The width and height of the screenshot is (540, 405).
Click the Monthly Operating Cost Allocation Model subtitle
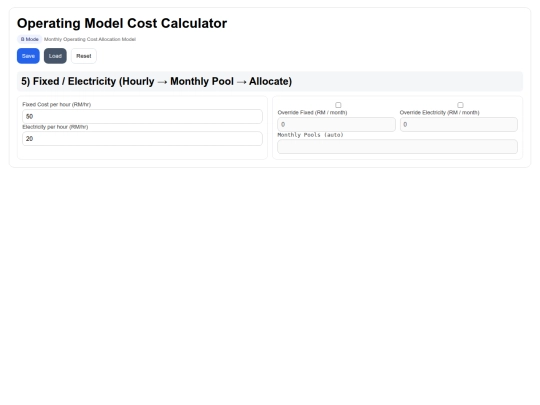tap(90, 39)
